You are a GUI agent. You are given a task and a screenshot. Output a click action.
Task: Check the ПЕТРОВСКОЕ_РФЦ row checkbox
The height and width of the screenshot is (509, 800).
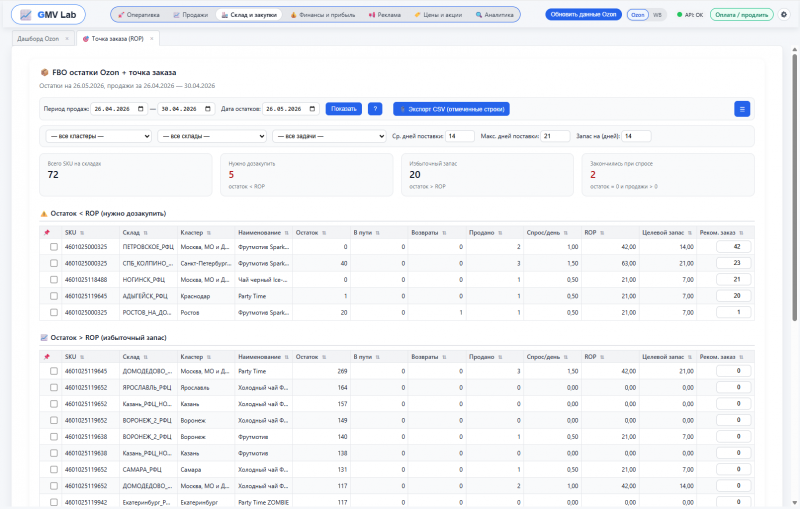(x=54, y=247)
